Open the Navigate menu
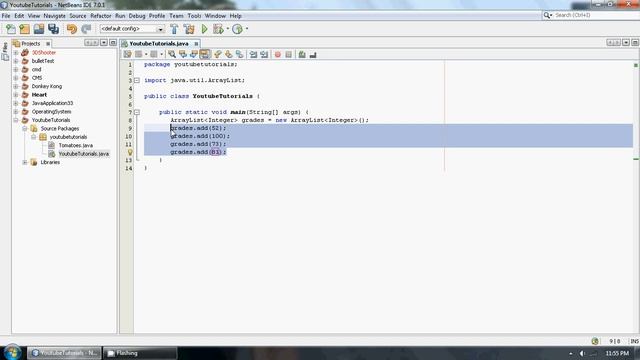The image size is (640, 360). [x=54, y=16]
